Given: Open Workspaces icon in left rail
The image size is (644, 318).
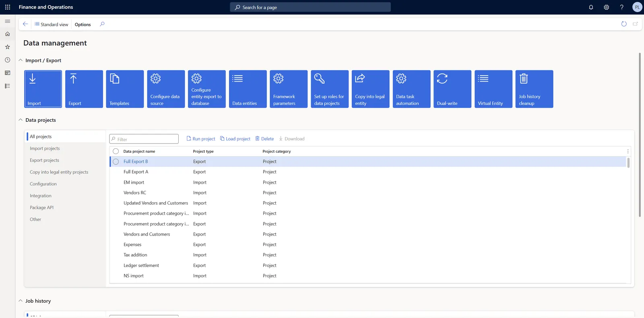Looking at the screenshot, I should pyautogui.click(x=8, y=73).
